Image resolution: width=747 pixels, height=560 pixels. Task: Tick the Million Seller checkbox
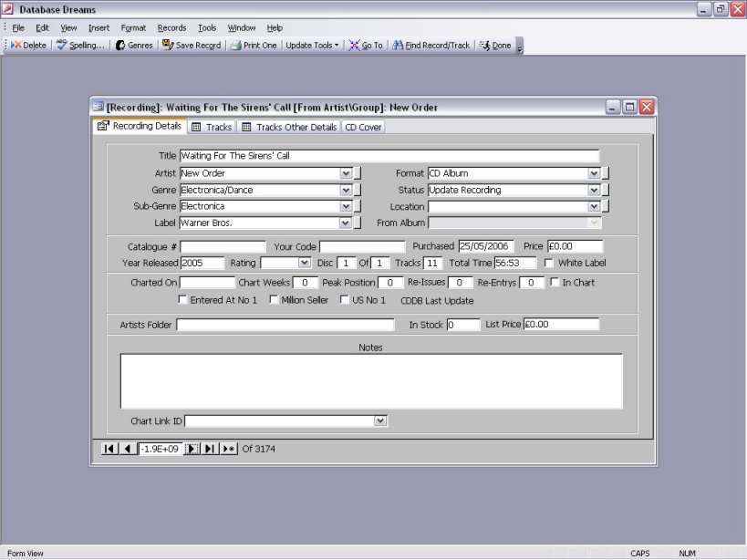click(274, 300)
